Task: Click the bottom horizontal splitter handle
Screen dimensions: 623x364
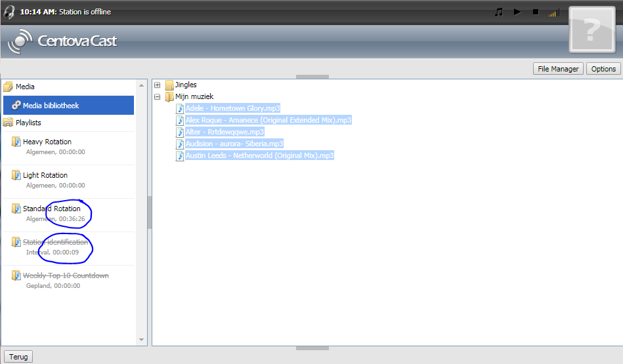Action: click(312, 348)
